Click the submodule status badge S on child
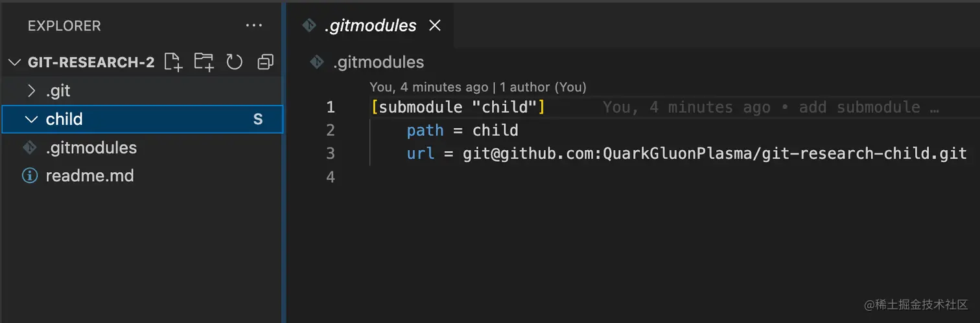The image size is (980, 323). 258,119
